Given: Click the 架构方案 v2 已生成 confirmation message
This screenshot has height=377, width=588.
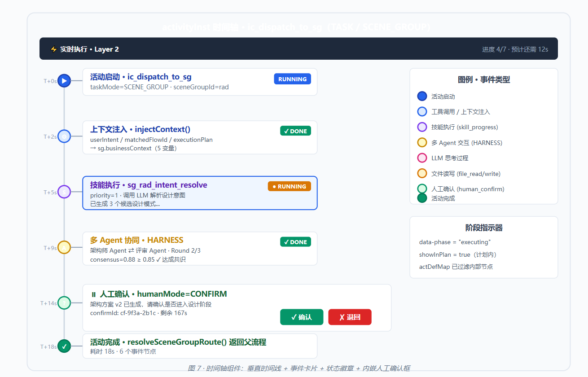Looking at the screenshot, I should tap(151, 304).
